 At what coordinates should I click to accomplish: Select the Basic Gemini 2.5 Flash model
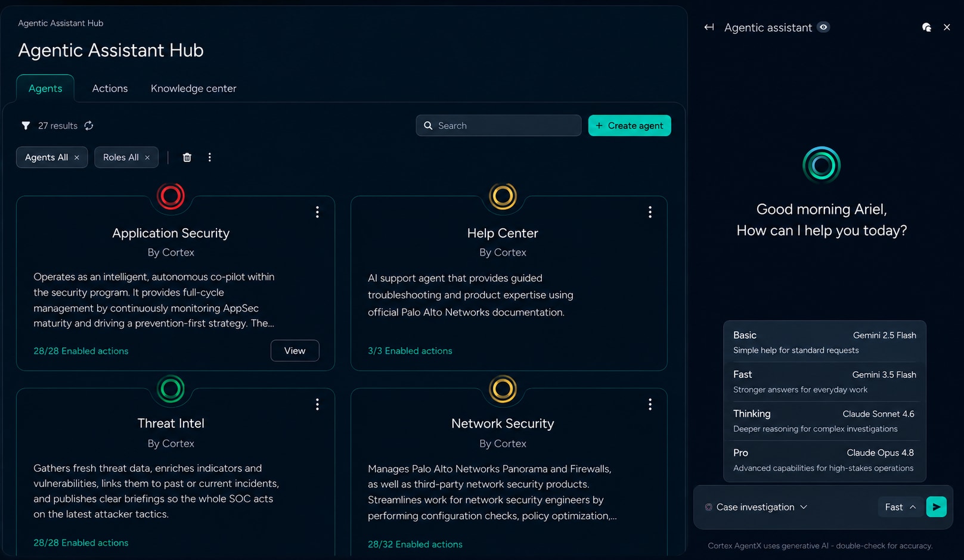pyautogui.click(x=824, y=343)
